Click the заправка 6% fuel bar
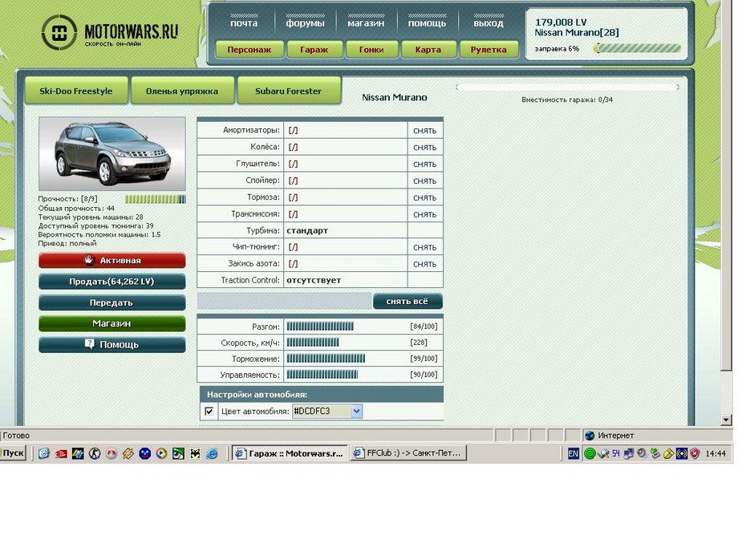The image size is (746, 560). click(x=637, y=48)
